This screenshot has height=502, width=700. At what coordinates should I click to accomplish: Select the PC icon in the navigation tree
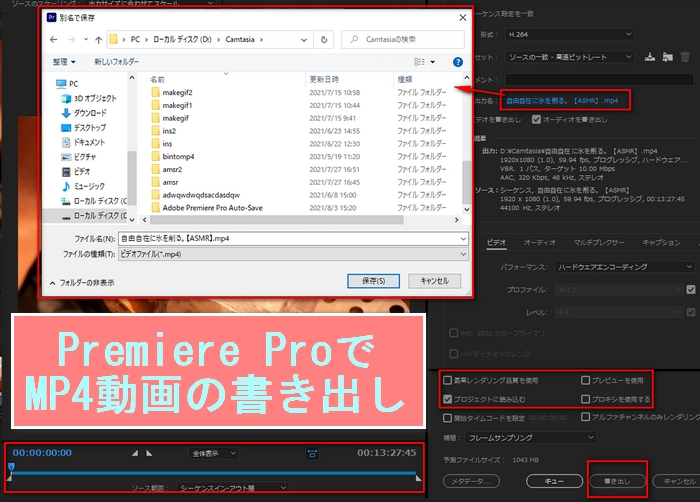[x=61, y=84]
